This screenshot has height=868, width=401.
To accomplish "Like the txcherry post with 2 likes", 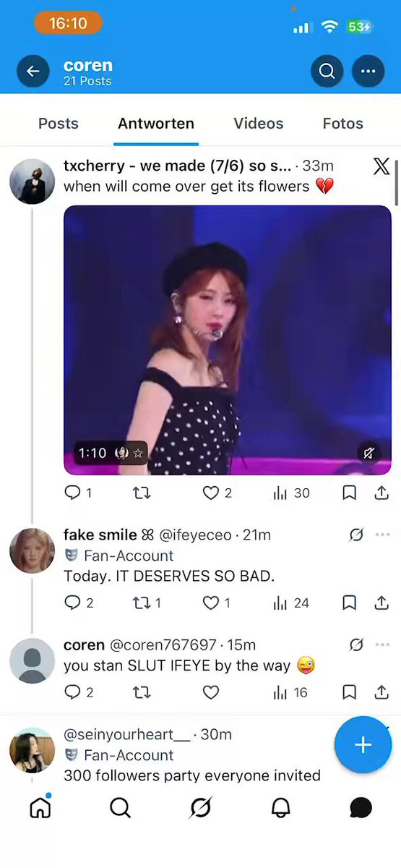I will [210, 493].
